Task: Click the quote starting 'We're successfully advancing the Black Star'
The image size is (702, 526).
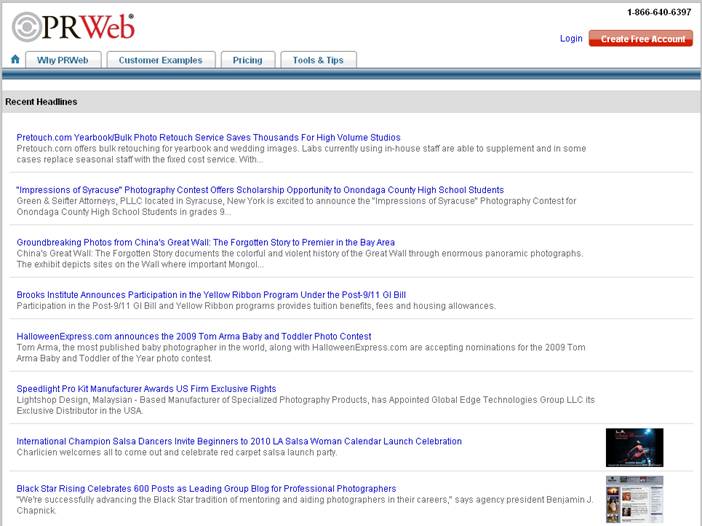Action: pyautogui.click(x=305, y=505)
